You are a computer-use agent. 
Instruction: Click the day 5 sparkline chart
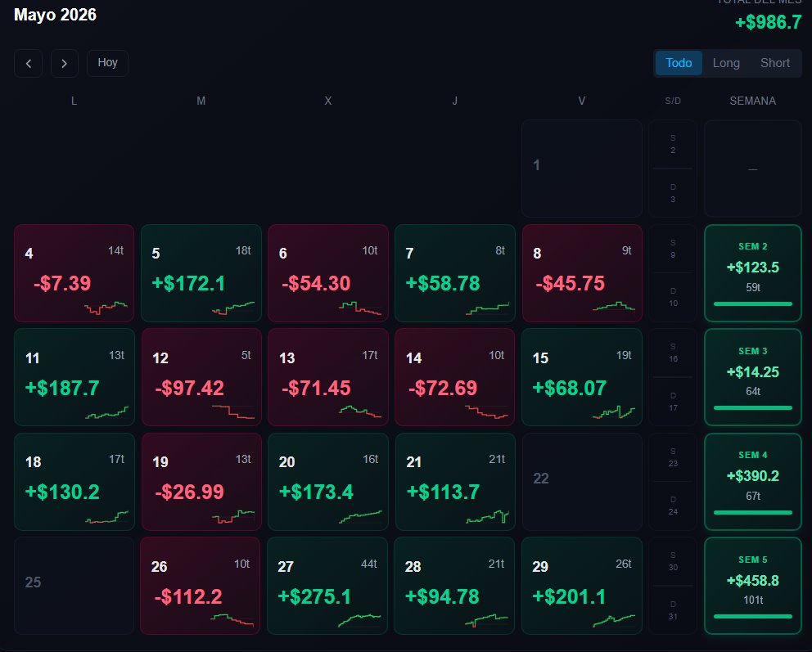point(233,308)
